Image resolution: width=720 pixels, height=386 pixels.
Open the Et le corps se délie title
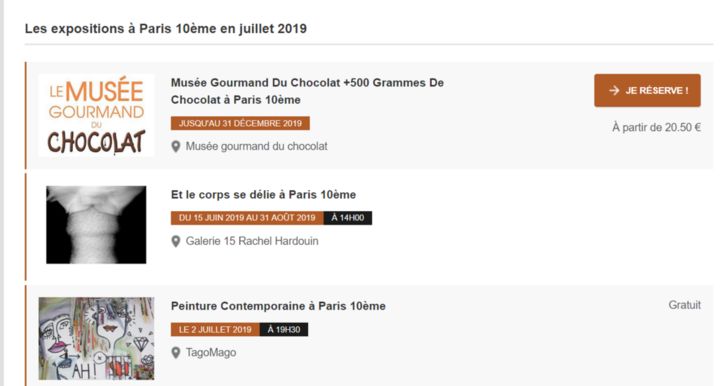[x=263, y=195]
